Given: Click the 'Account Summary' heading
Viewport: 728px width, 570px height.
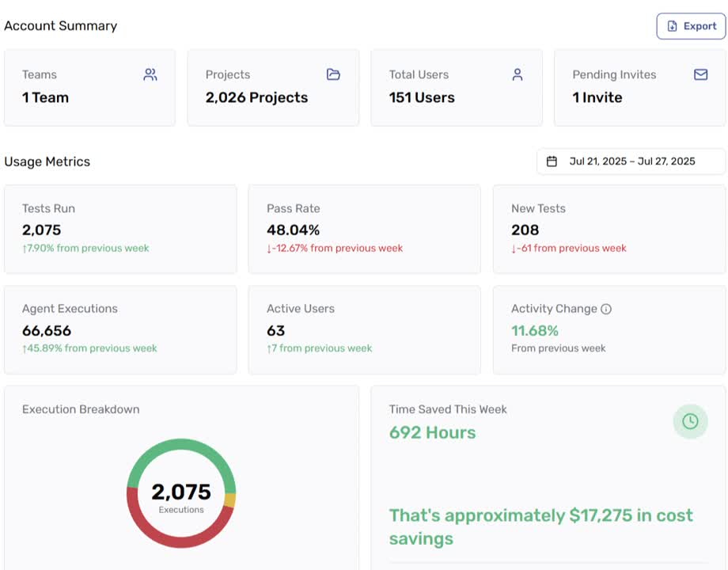Looking at the screenshot, I should tap(61, 25).
